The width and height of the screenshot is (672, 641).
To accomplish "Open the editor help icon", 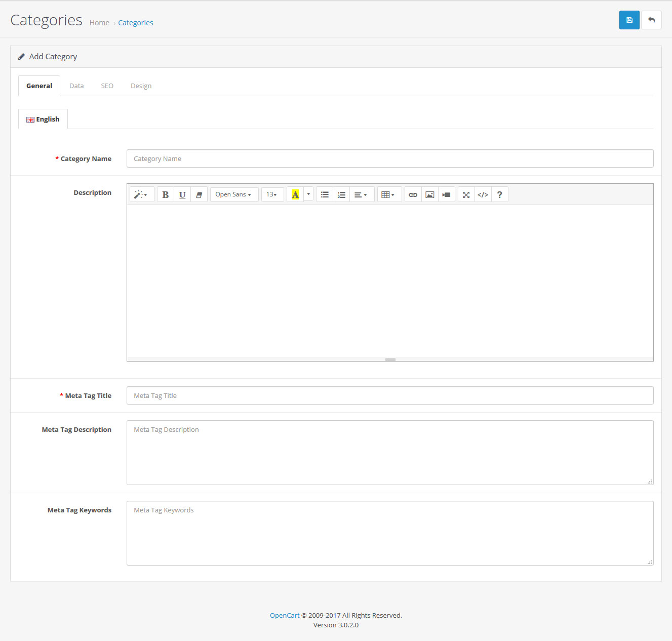I will click(500, 194).
